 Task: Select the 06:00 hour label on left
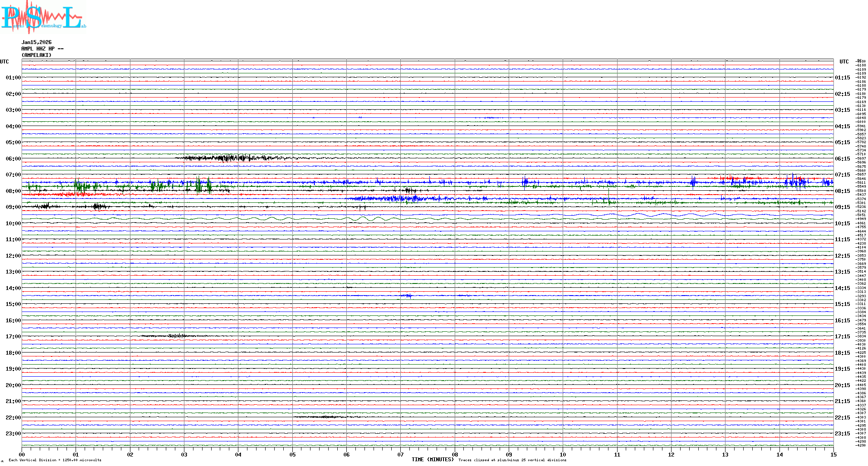13,159
